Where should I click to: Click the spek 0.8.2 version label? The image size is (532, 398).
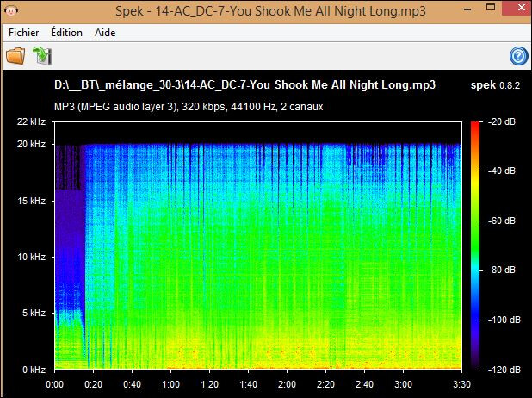click(x=495, y=85)
